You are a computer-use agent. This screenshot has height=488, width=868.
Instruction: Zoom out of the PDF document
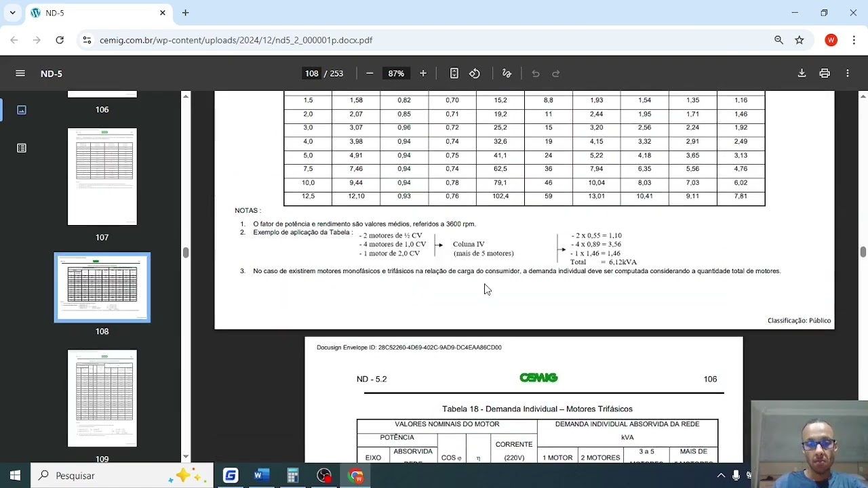tap(370, 73)
